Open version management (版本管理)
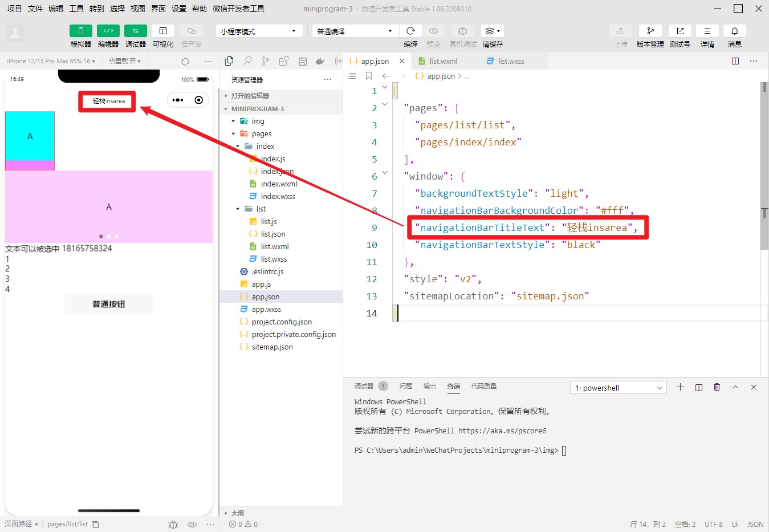This screenshot has width=769, height=532. coord(650,31)
